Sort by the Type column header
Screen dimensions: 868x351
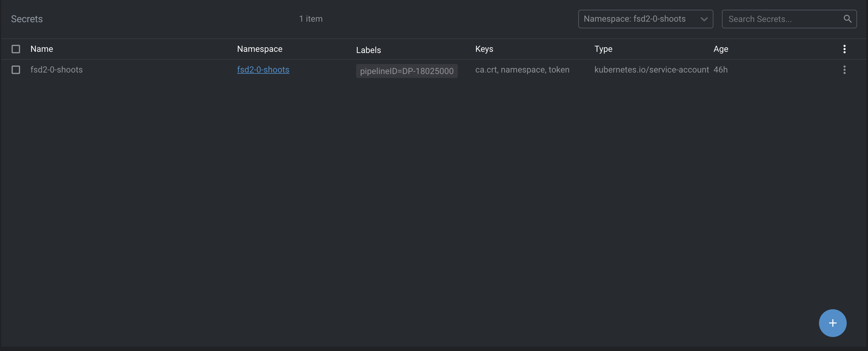[x=603, y=49]
